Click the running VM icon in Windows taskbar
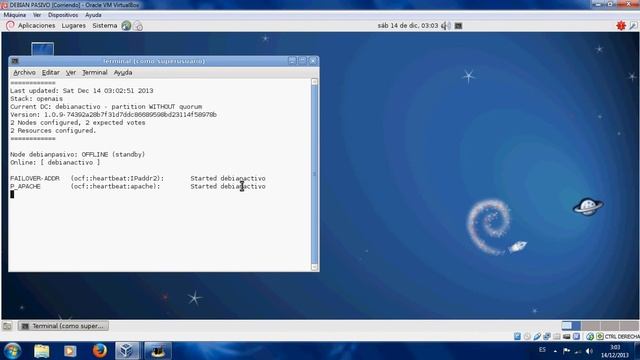Screen dimensions: 640x360 click(x=158, y=351)
